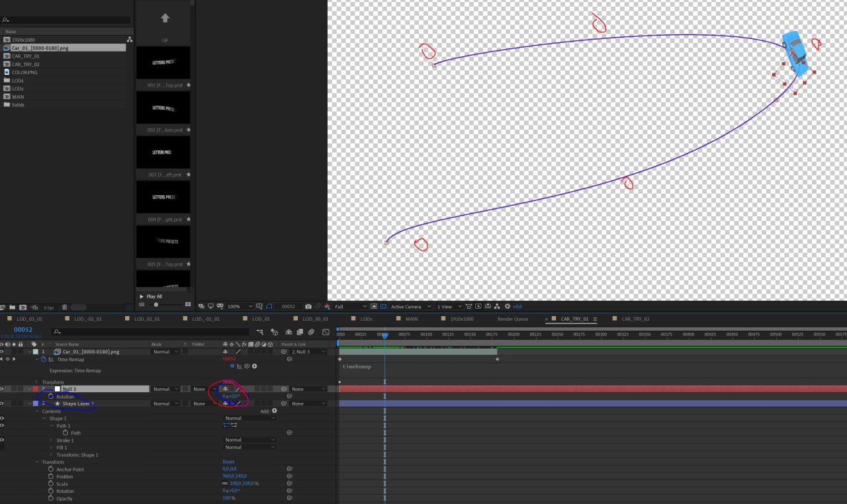847x504 pixels.
Task: Switch to the MAIN timeline tab
Action: pos(412,319)
